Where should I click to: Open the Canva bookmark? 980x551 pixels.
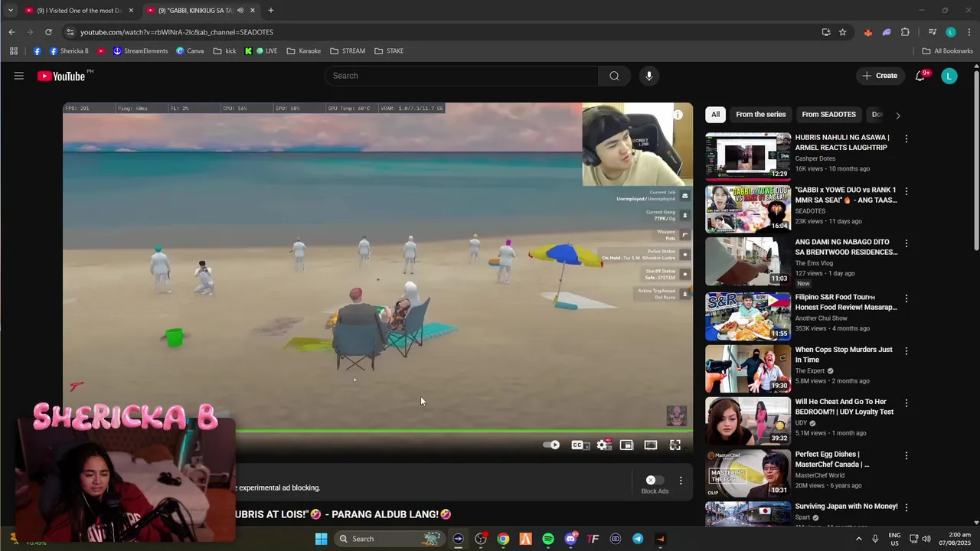coord(190,51)
